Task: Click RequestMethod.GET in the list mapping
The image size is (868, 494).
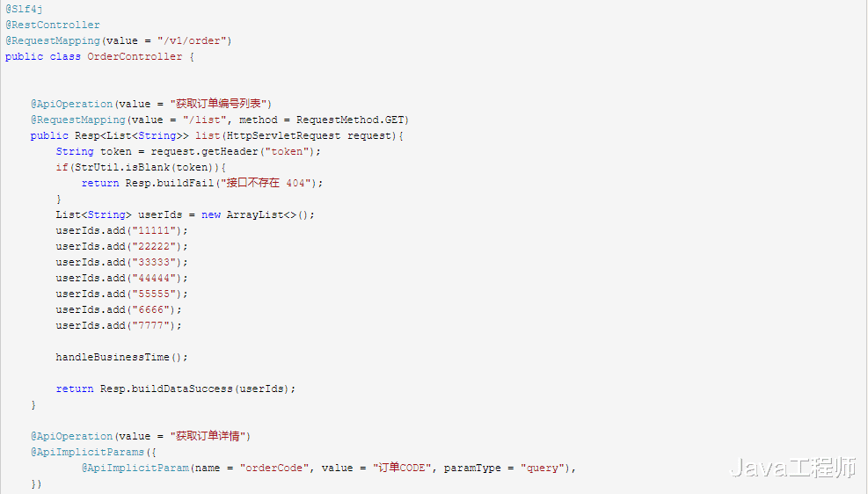Action: pos(350,120)
